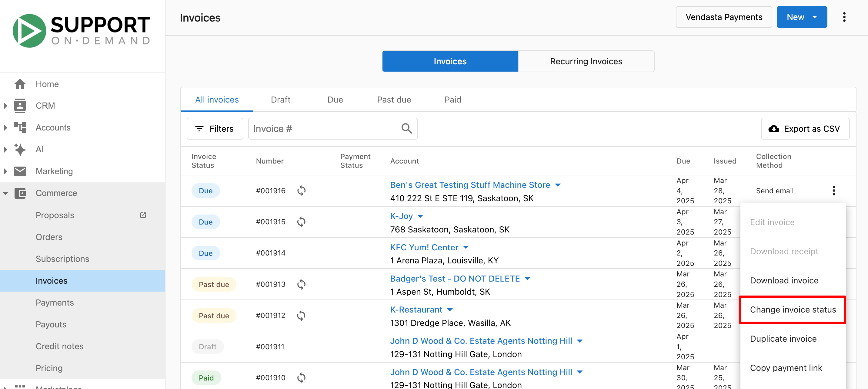Image resolution: width=868 pixels, height=389 pixels.
Task: Choose Duplicate invoice from menu
Action: 793,339
